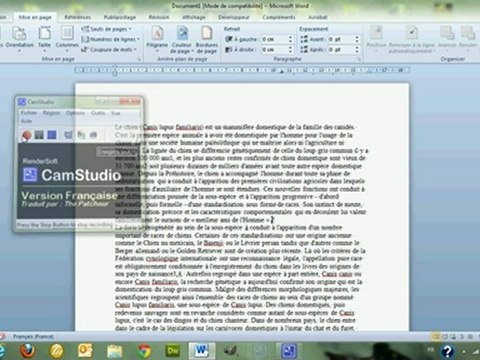Switch to the Compléments tab

click(279, 17)
